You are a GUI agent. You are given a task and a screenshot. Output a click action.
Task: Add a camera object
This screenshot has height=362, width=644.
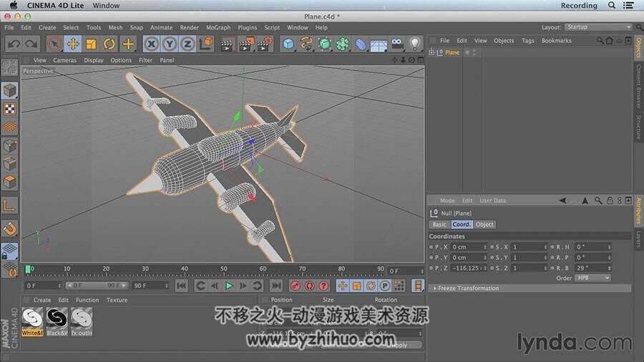(396, 44)
